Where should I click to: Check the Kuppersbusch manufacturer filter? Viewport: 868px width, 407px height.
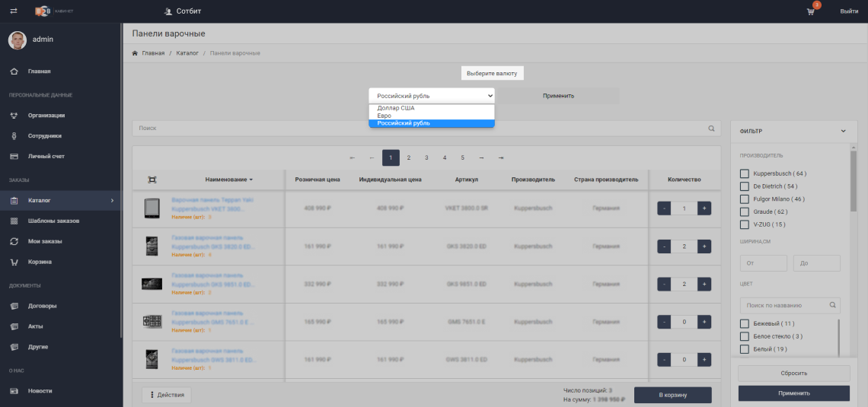coord(745,173)
